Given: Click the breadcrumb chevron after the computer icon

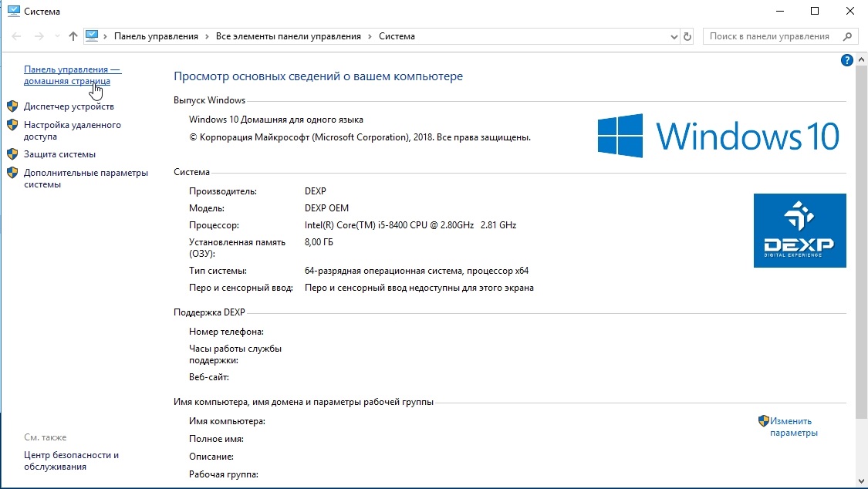Looking at the screenshot, I should click(105, 36).
